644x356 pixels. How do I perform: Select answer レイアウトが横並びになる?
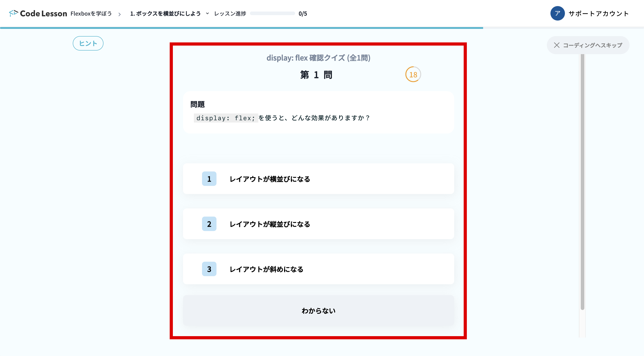tap(318, 179)
